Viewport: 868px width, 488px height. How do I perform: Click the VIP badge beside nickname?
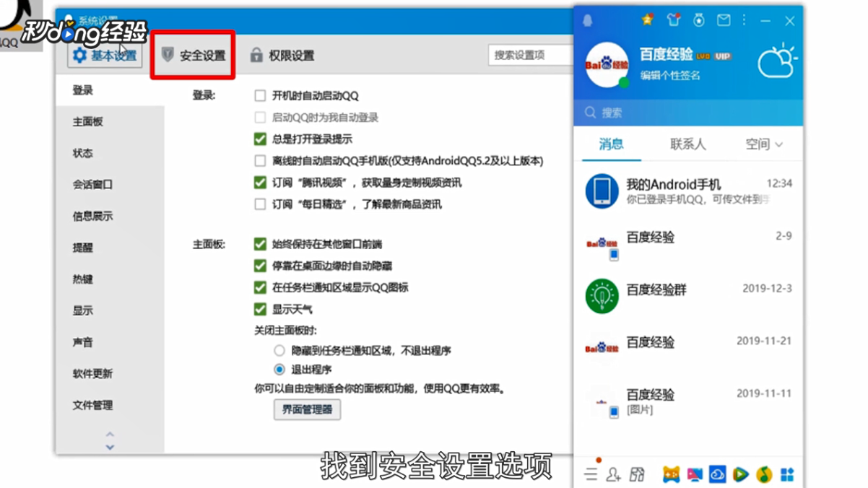click(x=723, y=56)
